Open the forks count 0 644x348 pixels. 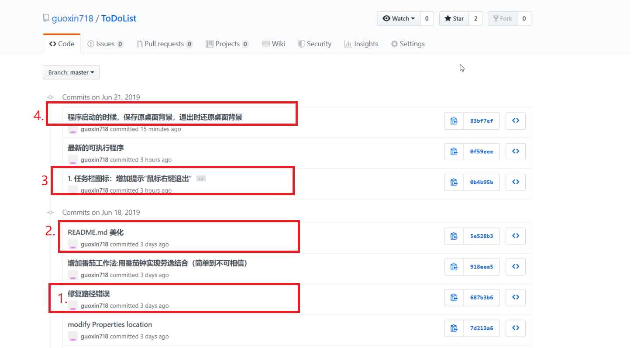click(524, 18)
